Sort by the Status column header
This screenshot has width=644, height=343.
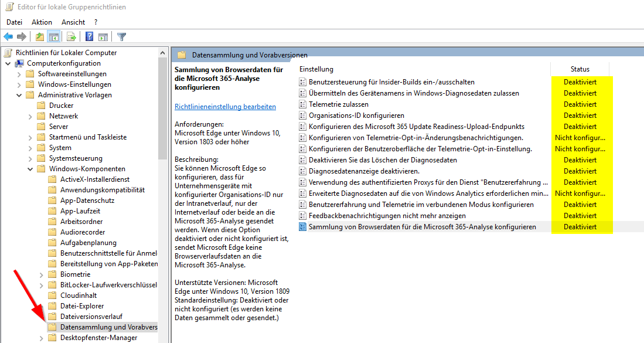pos(580,69)
